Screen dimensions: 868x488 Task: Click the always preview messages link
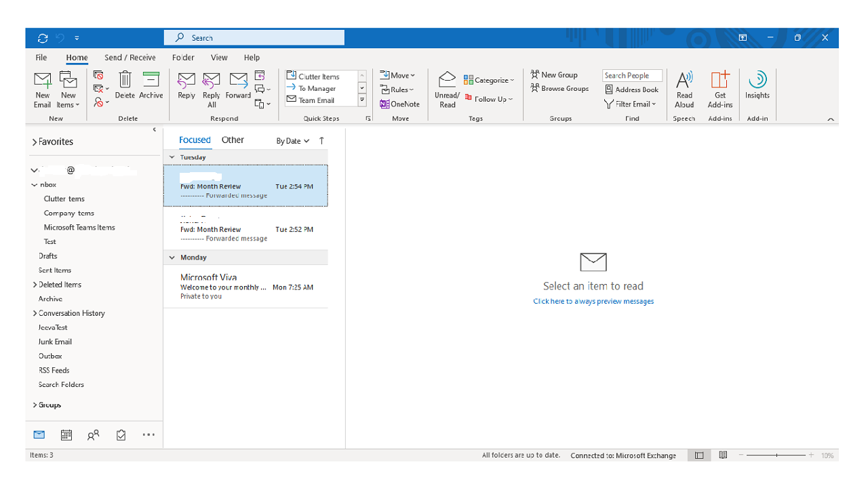tap(593, 302)
